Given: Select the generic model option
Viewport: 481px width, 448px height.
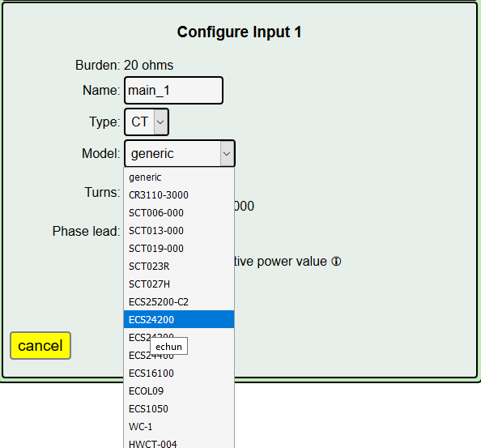Looking at the screenshot, I should click(179, 177).
